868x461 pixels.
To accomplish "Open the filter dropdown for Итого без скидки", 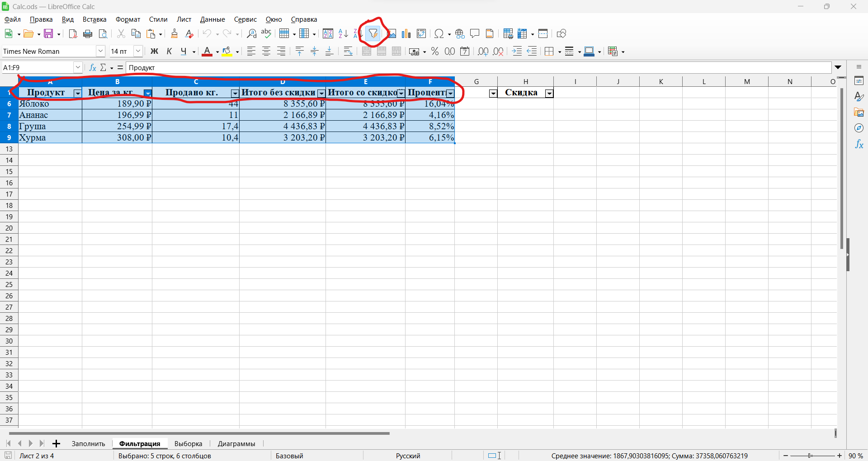I will 321,93.
